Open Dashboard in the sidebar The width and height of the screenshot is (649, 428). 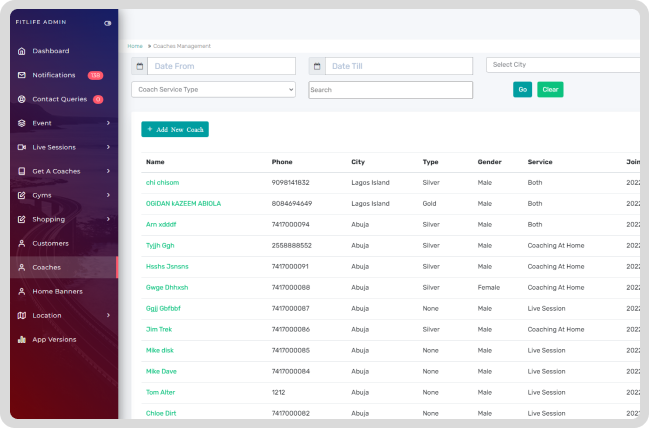(x=51, y=51)
